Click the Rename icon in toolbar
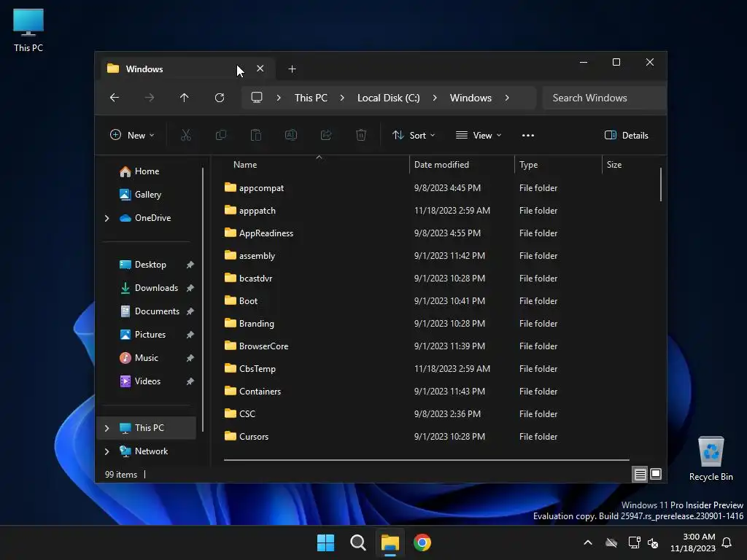The image size is (747, 560). pos(290,135)
